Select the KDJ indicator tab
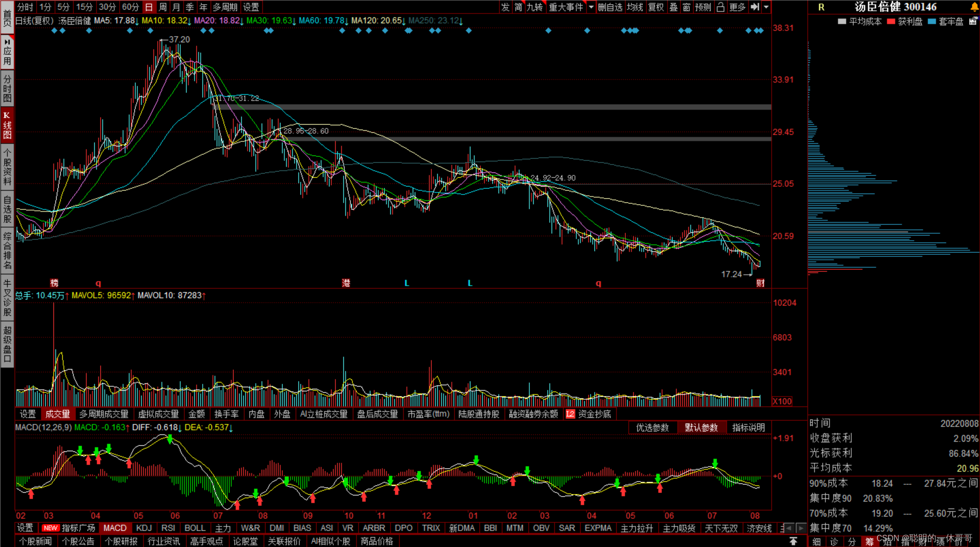The height and width of the screenshot is (547, 980). [x=144, y=528]
